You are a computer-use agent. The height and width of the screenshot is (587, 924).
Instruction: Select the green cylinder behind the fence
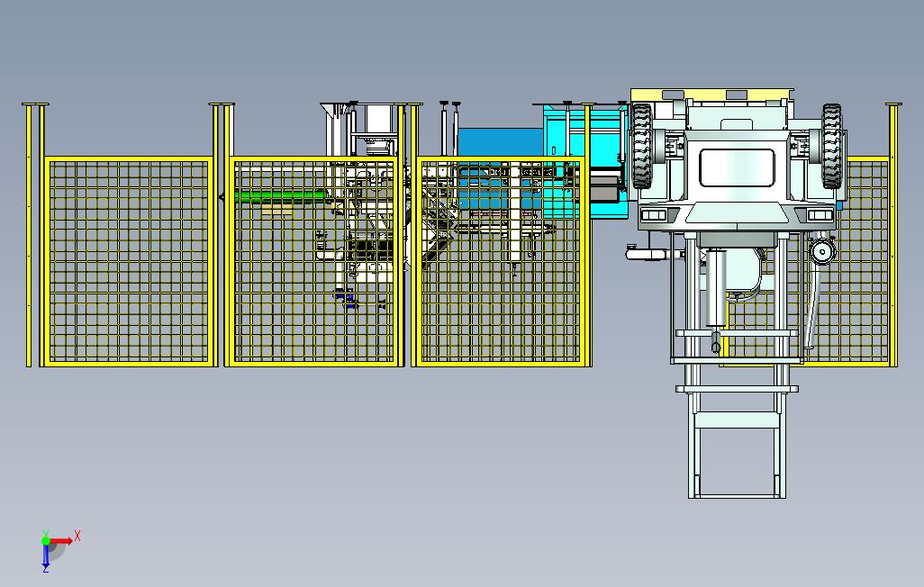(x=280, y=196)
